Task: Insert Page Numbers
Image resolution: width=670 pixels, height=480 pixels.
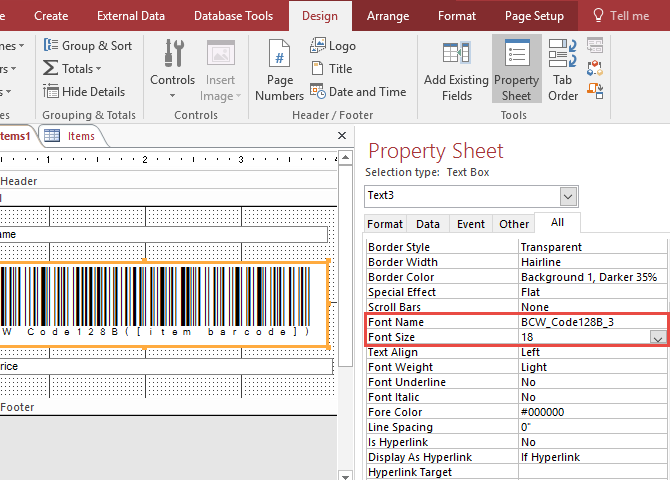Action: tap(279, 70)
